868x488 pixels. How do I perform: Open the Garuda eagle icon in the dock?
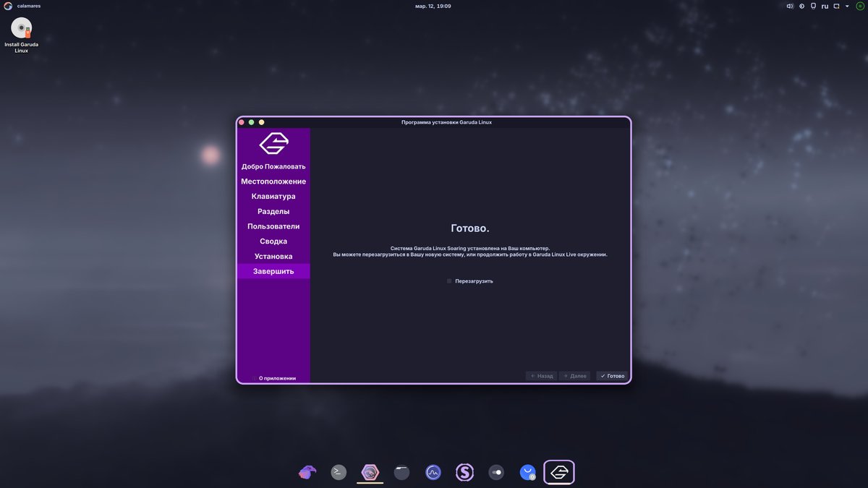307,473
